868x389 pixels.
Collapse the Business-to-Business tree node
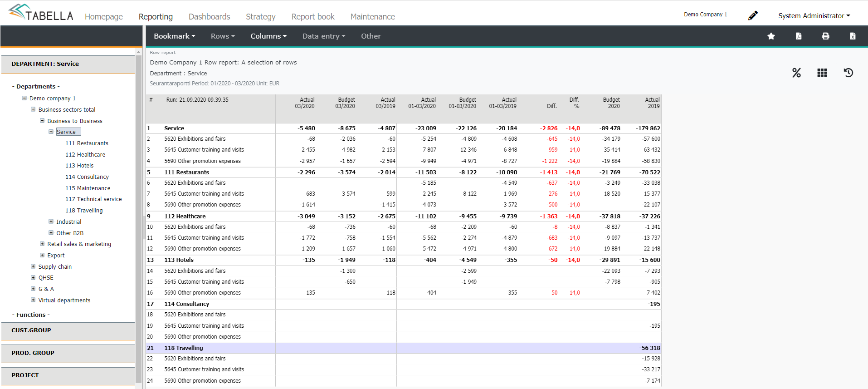(42, 121)
